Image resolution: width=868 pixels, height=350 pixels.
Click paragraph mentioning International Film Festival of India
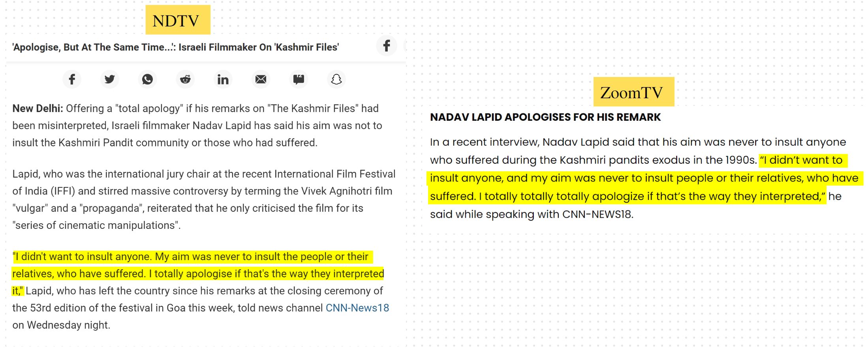pyautogui.click(x=204, y=200)
